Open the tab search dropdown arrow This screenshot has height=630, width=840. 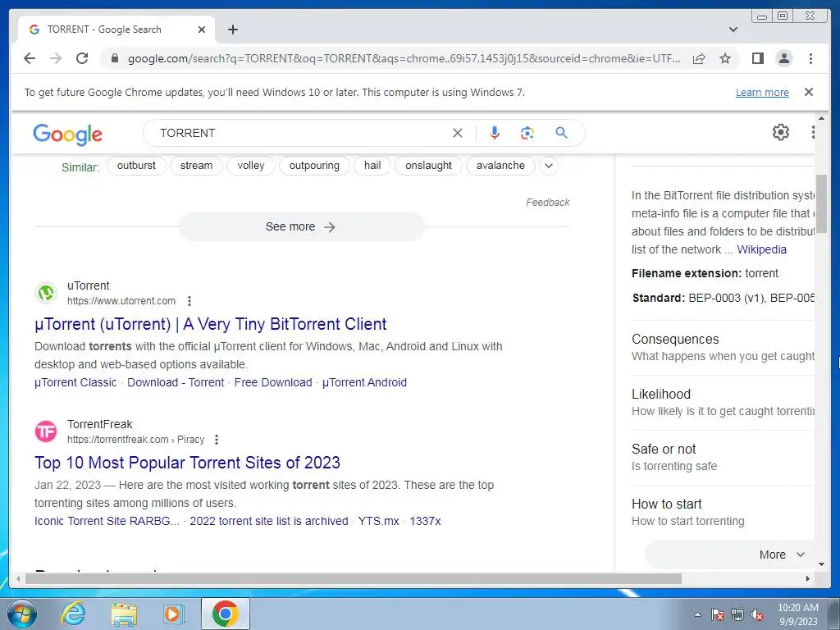733,30
